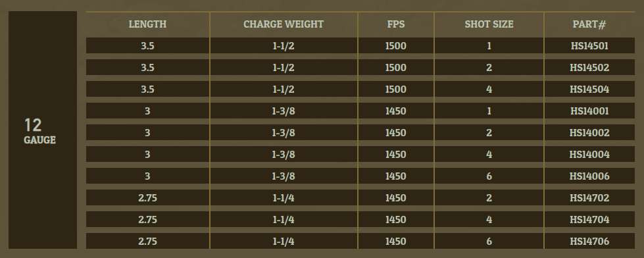Click the 12 GAUGE side label

pyautogui.click(x=39, y=131)
